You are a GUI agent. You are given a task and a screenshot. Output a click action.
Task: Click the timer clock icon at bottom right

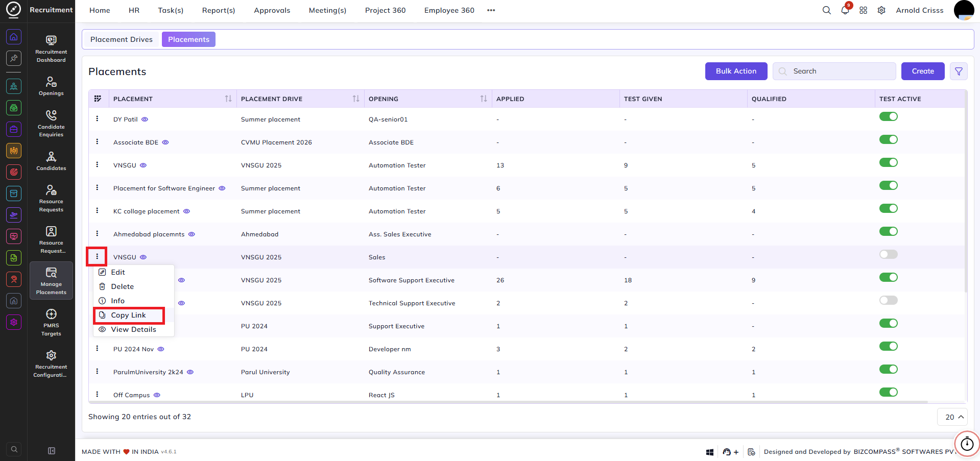[967, 444]
